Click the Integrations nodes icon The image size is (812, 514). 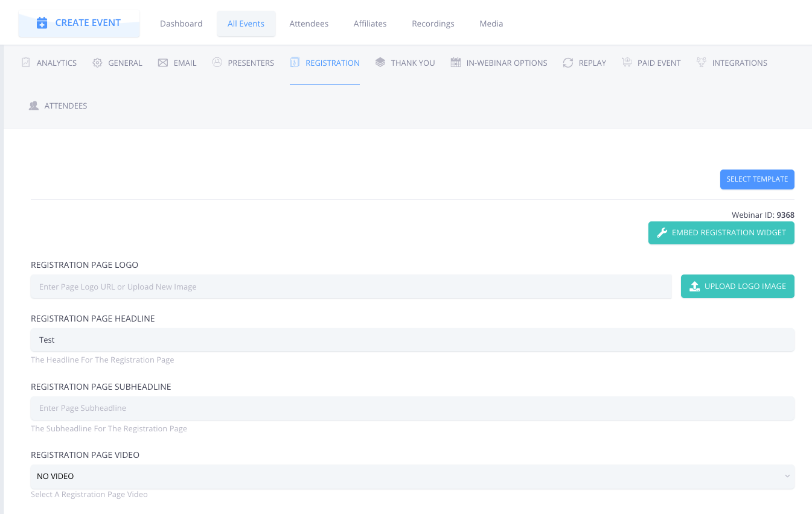(x=701, y=62)
